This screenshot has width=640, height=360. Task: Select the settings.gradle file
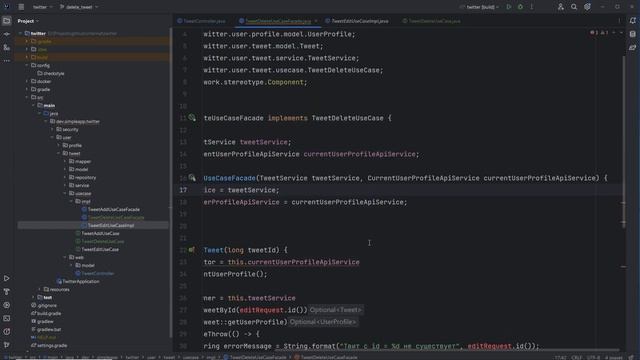click(x=49, y=345)
